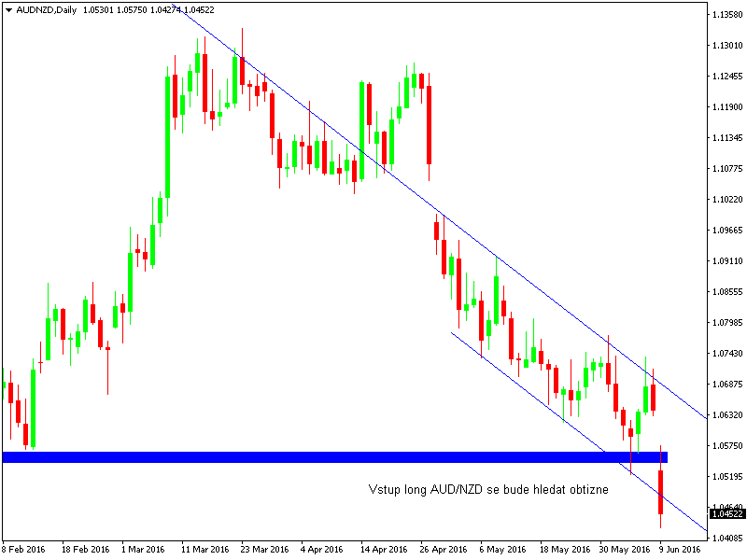The width and height of the screenshot is (747, 560).
Task: Click the 1 Mar 2016 date label
Action: coord(143,550)
